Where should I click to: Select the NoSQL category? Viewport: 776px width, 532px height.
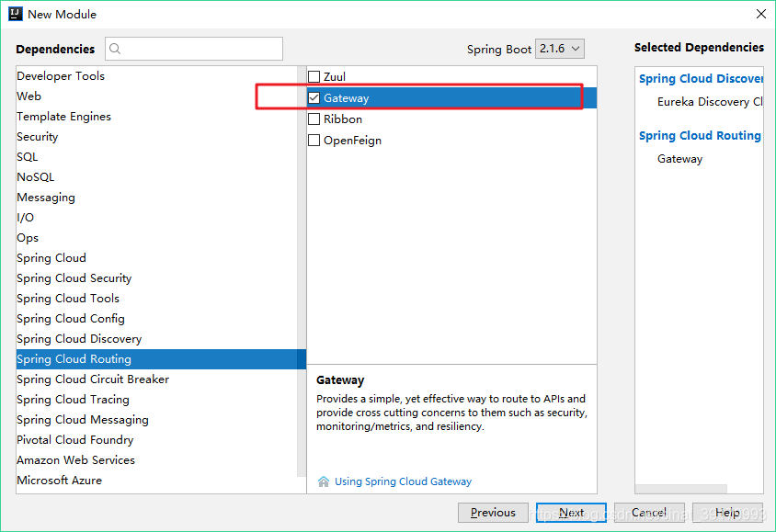click(x=156, y=177)
